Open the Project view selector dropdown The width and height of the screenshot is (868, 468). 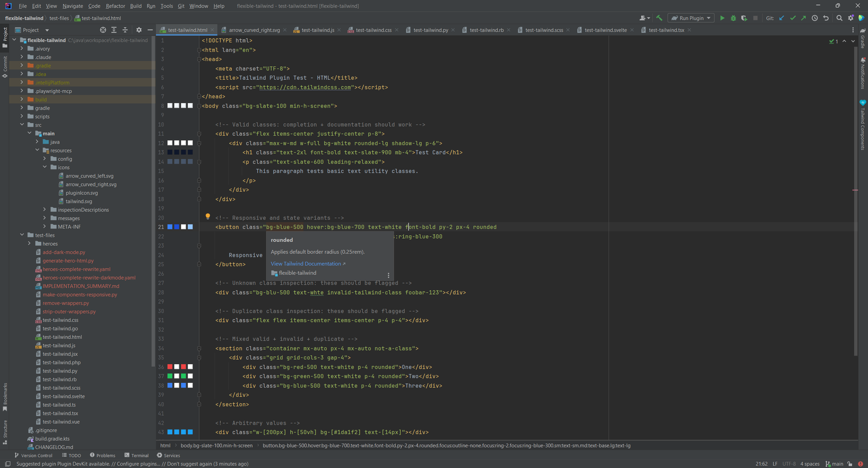click(32, 30)
